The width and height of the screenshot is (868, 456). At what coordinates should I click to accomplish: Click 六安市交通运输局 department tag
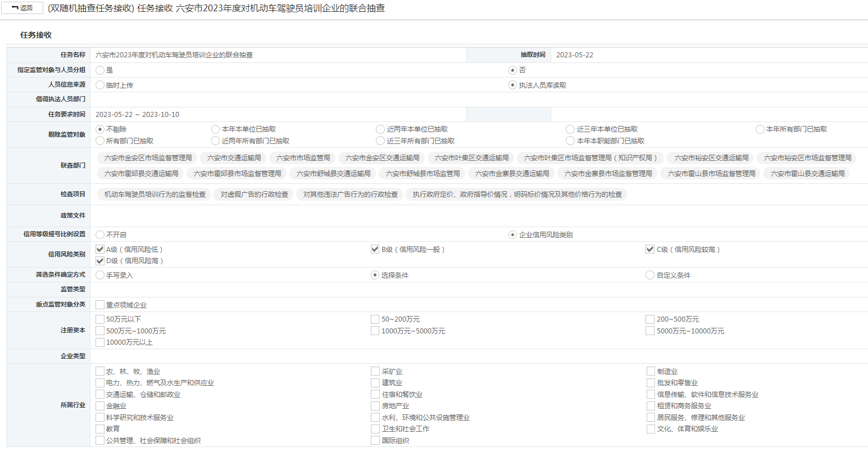[234, 158]
